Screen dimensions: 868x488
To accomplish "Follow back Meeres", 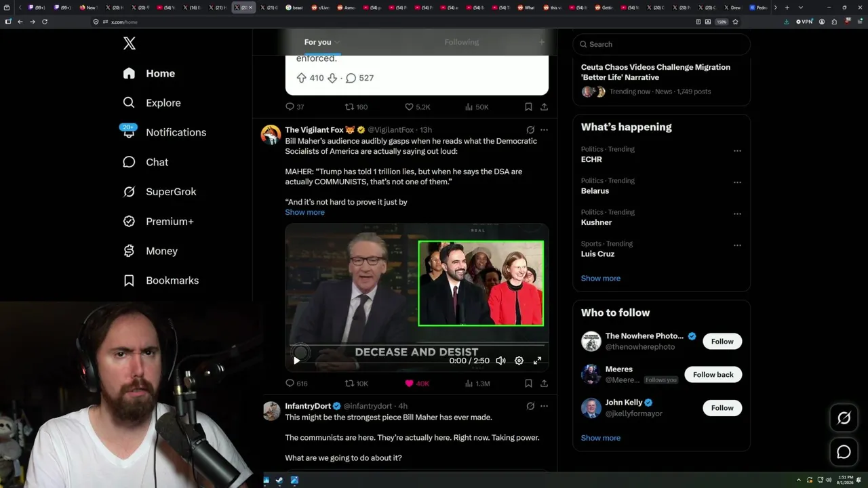I will coord(713,375).
